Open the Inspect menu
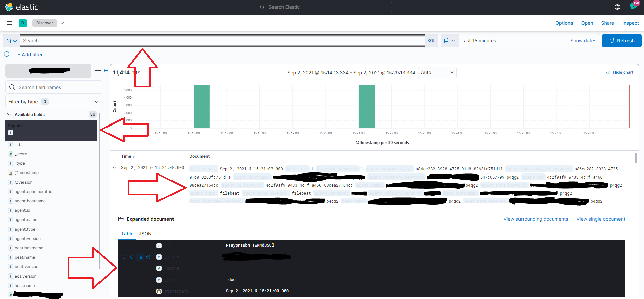 (x=630, y=23)
